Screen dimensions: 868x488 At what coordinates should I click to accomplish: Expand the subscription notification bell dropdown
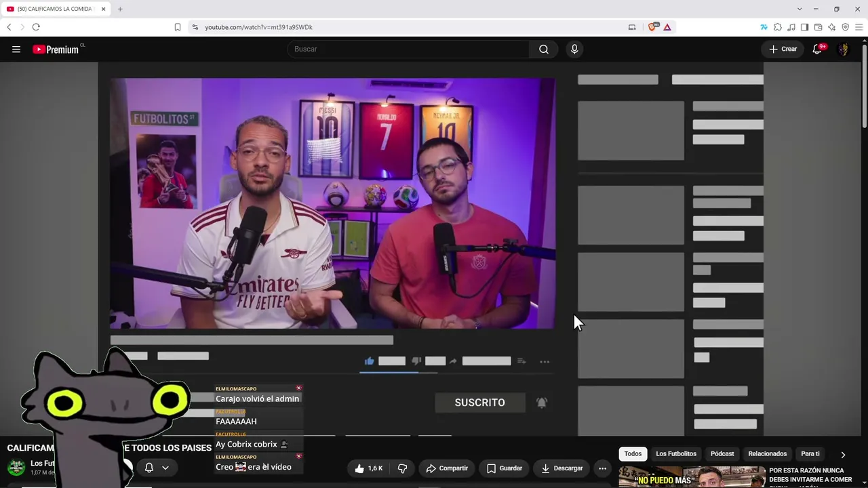click(x=157, y=468)
